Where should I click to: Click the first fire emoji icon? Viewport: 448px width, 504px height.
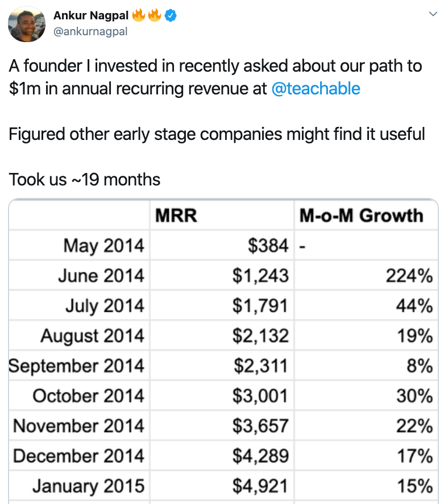coord(138,15)
